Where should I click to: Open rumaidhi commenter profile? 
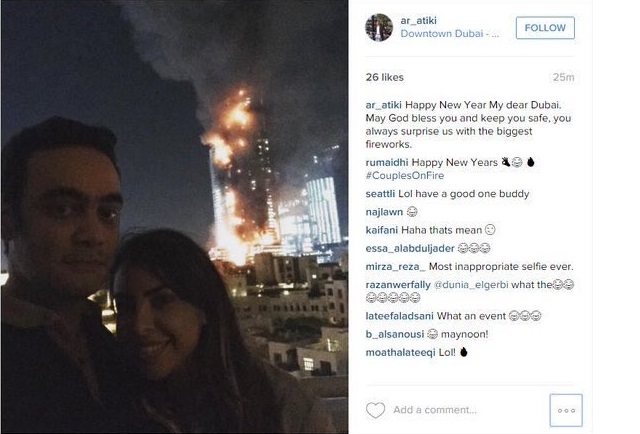tap(387, 162)
